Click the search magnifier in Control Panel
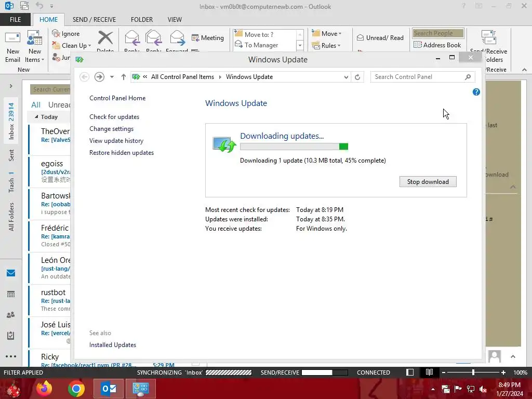Image resolution: width=532 pixels, height=399 pixels. click(x=468, y=77)
